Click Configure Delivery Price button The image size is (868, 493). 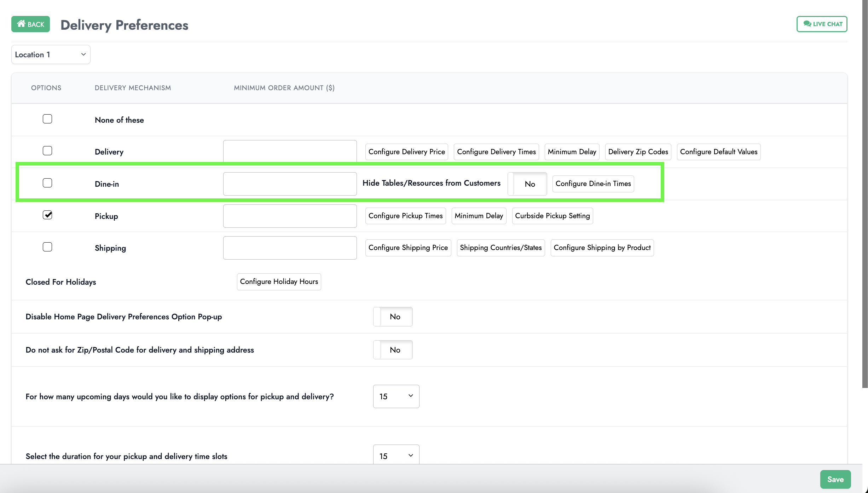(x=406, y=152)
